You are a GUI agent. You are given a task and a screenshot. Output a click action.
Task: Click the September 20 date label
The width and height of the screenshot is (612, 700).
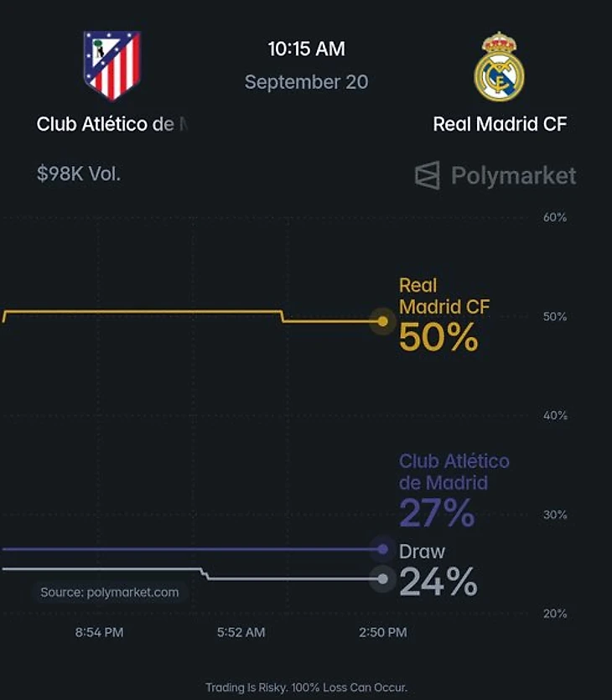(306, 82)
